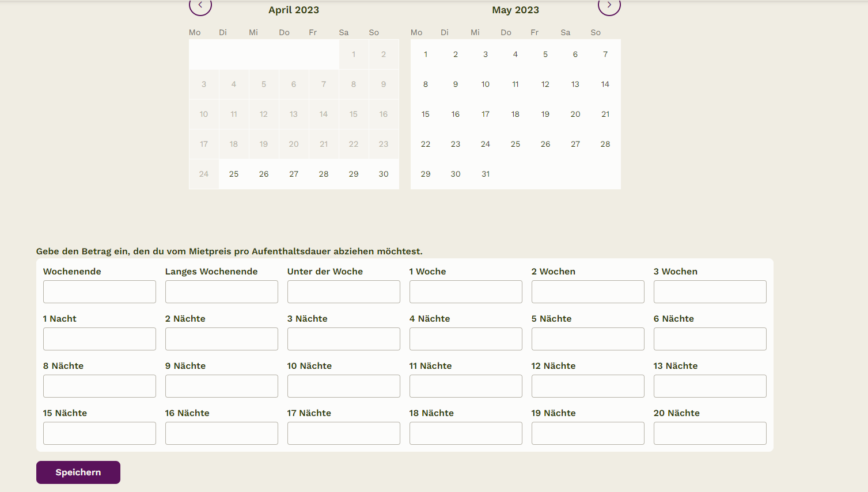This screenshot has height=492, width=868.
Task: Advance to next month with right arrow
Action: pyautogui.click(x=609, y=5)
